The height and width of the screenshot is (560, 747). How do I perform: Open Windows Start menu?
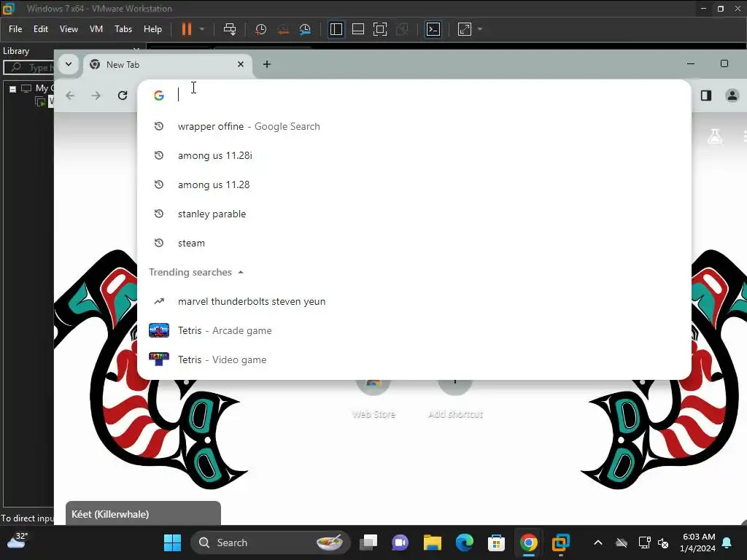pyautogui.click(x=172, y=542)
